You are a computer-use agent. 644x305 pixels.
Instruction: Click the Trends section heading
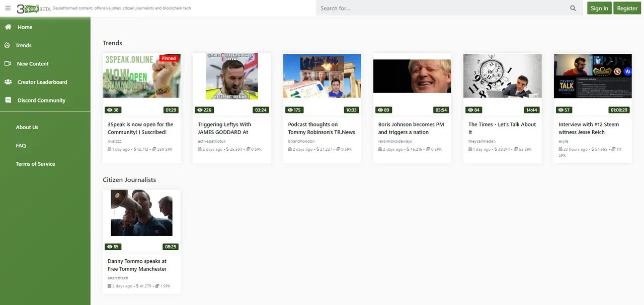[x=112, y=43]
